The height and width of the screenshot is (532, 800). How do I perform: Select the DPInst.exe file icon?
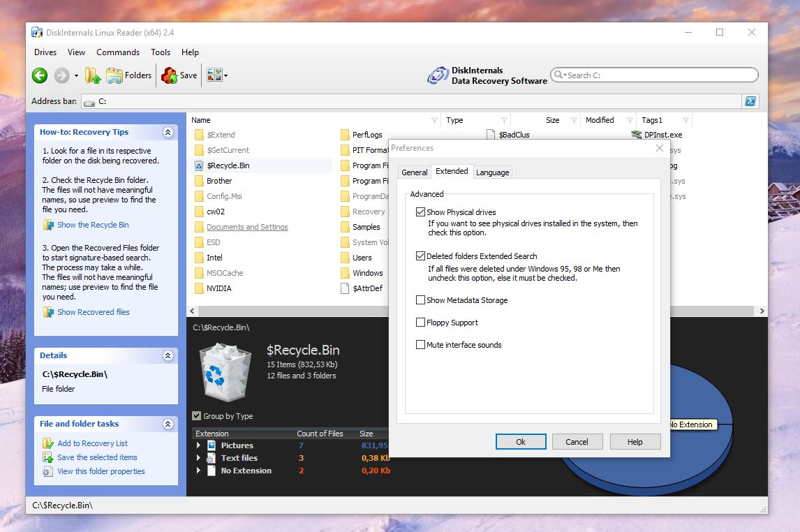[x=636, y=135]
